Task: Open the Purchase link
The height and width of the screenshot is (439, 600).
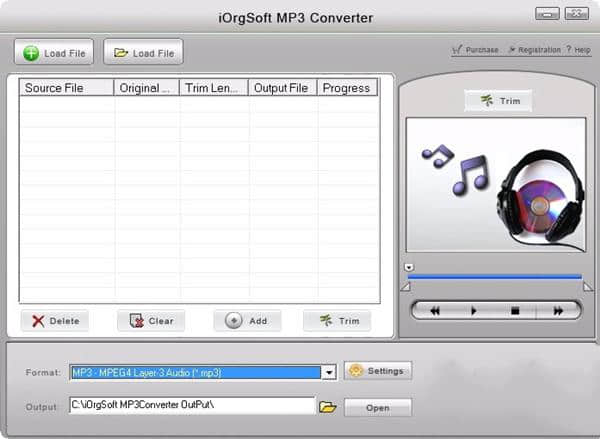Action: pos(475,50)
